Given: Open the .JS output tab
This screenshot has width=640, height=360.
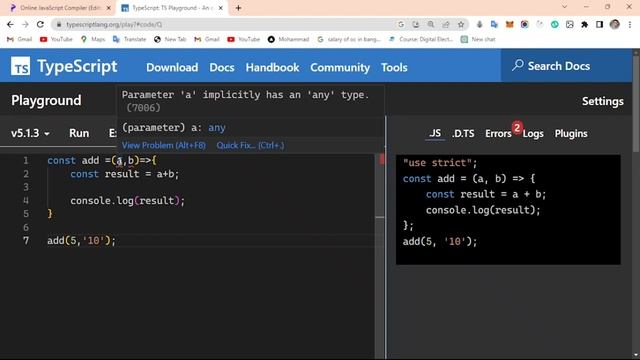Looking at the screenshot, I should coord(435,133).
